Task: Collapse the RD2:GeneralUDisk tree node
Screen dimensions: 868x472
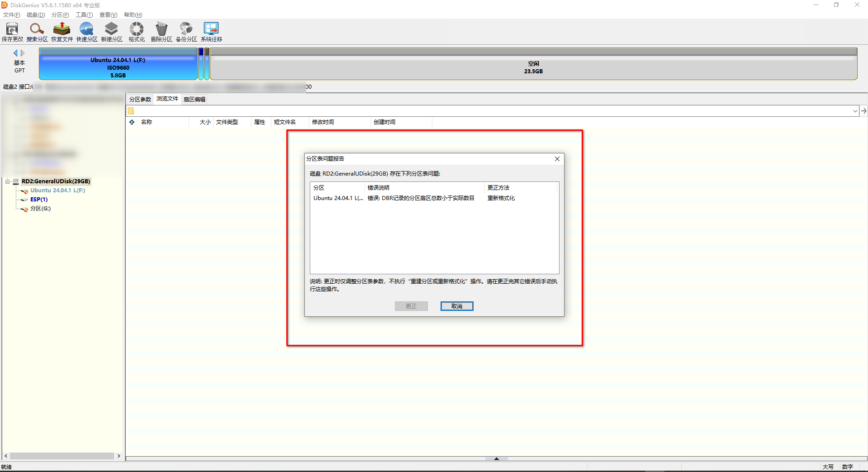Action: pyautogui.click(x=8, y=181)
